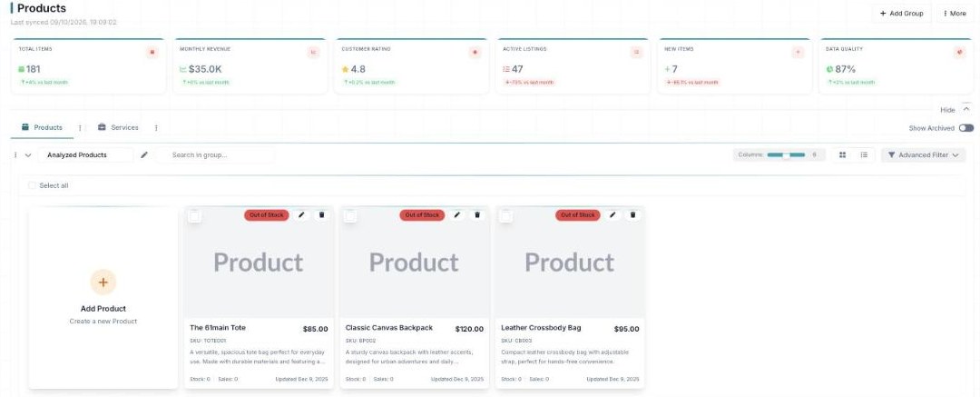The height and width of the screenshot is (397, 980).
Task: Edit the group name with pencil icon
Action: (144, 154)
